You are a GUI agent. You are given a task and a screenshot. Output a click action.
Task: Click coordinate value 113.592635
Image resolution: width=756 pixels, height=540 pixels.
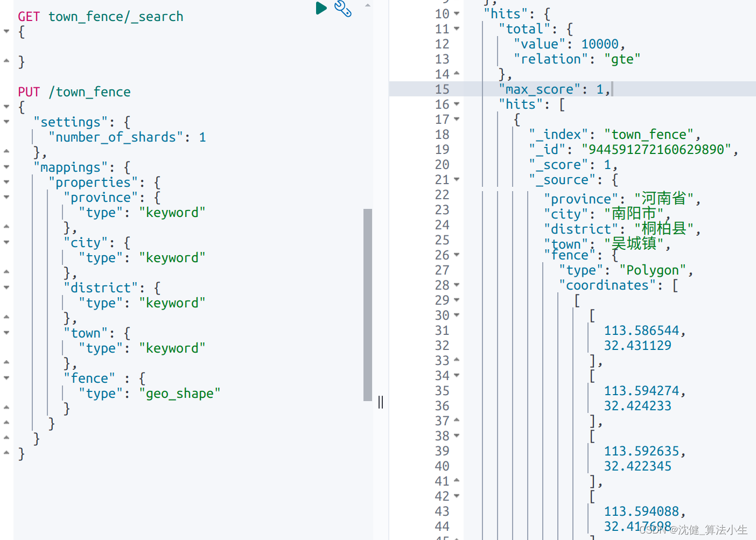click(x=641, y=451)
